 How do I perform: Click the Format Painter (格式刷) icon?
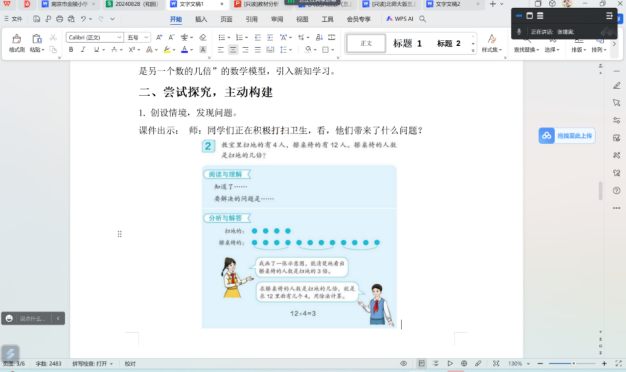[16, 39]
